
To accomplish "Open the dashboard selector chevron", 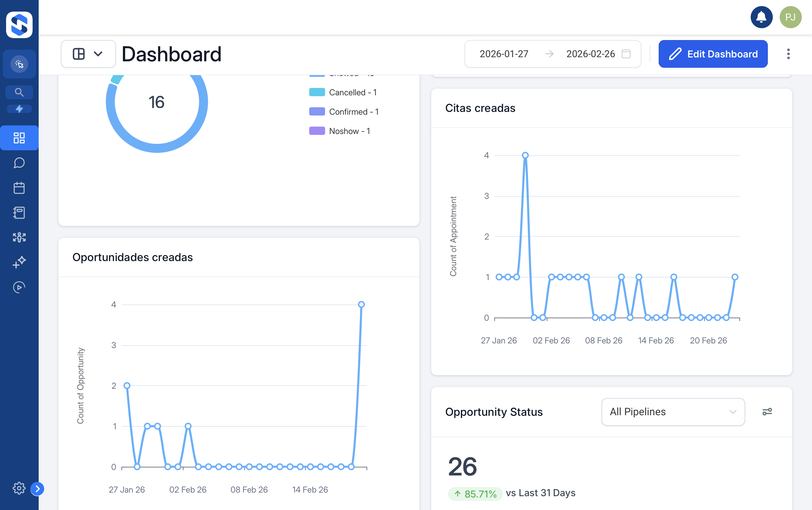I will (98, 54).
